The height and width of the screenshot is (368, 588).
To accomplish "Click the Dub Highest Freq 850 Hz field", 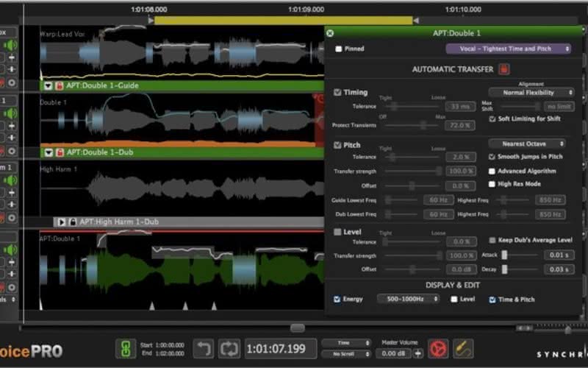I will (550, 214).
